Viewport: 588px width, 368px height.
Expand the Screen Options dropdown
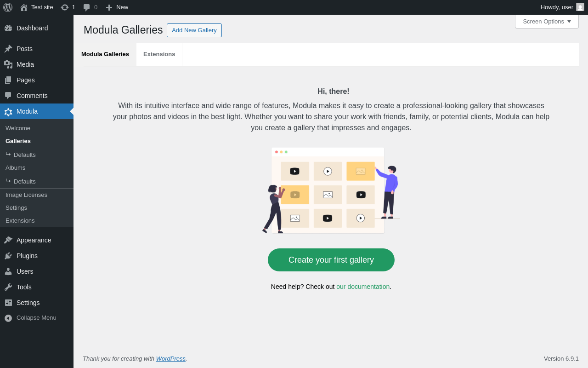pos(547,21)
